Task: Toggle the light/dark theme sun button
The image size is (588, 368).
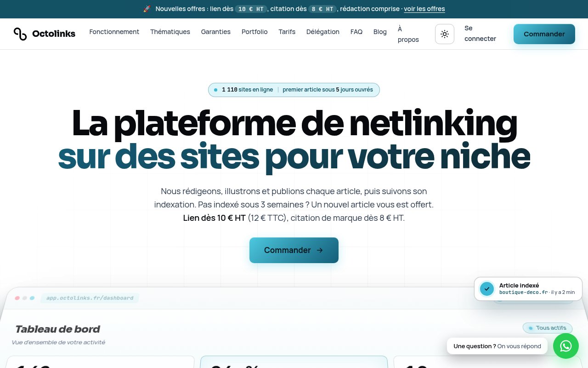Action: coord(445,34)
